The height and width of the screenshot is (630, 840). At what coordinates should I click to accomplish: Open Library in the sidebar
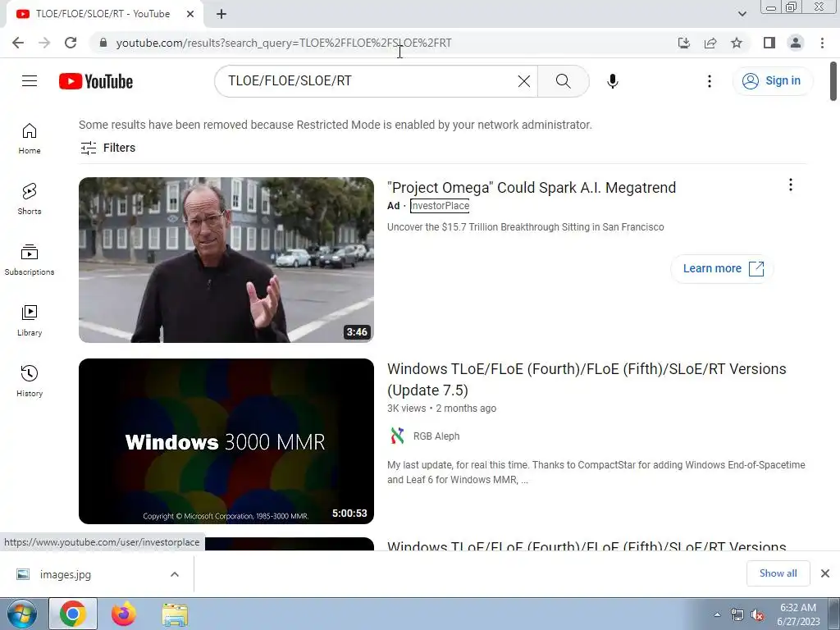pos(30,321)
